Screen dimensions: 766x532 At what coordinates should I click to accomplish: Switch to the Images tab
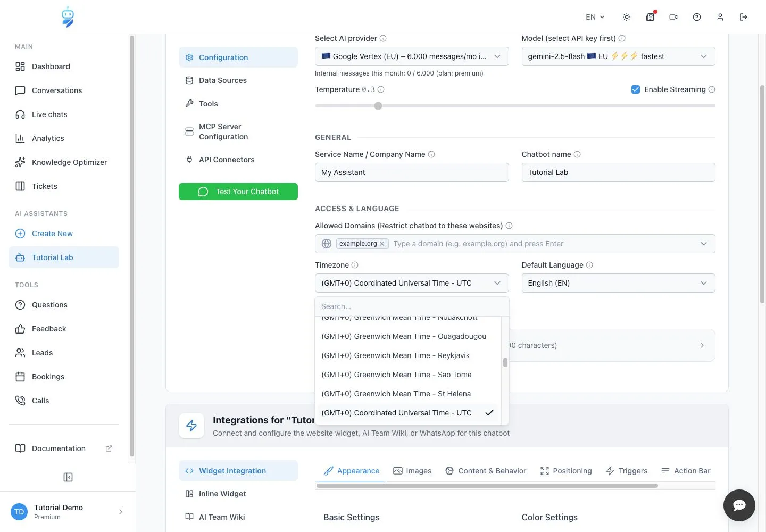412,471
